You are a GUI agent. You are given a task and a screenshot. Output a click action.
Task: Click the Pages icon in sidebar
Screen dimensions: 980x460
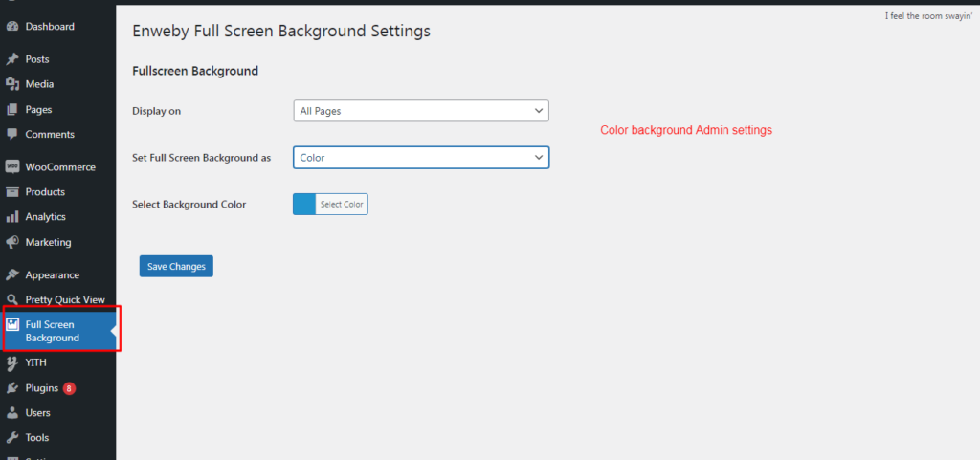pyautogui.click(x=11, y=110)
